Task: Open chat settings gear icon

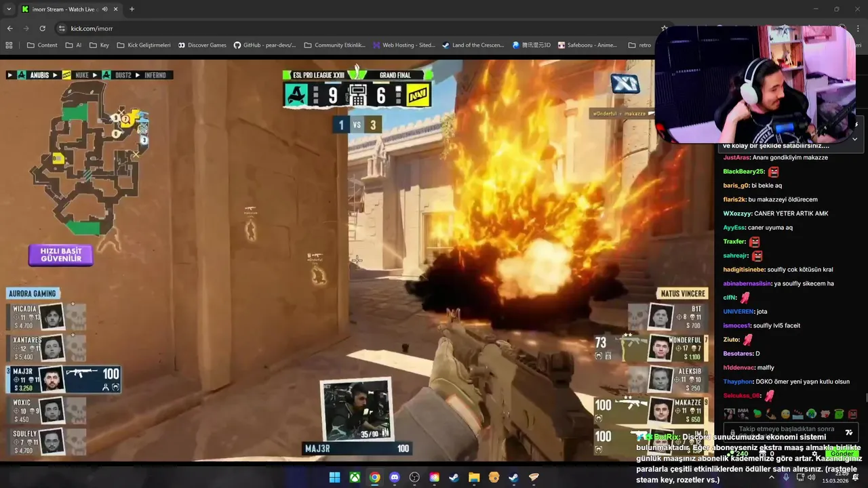Action: [x=814, y=453]
